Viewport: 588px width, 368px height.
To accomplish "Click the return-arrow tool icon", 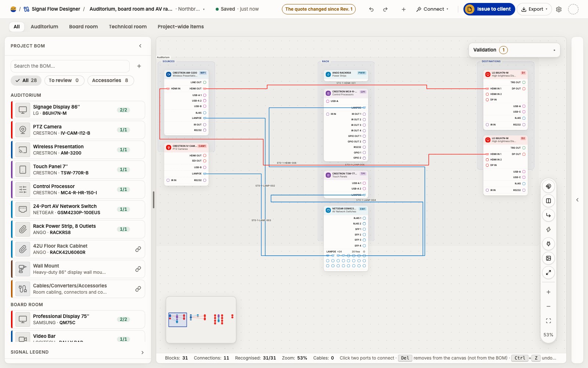I will [548, 215].
